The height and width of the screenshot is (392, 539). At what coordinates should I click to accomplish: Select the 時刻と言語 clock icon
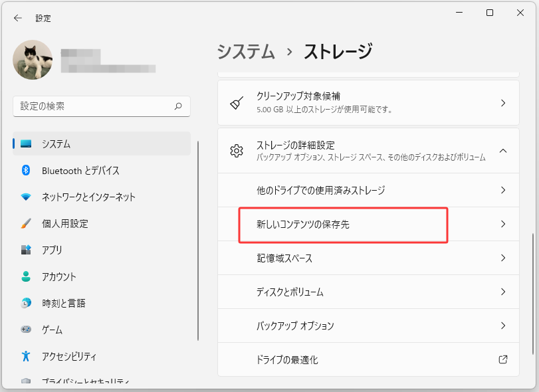pos(26,304)
